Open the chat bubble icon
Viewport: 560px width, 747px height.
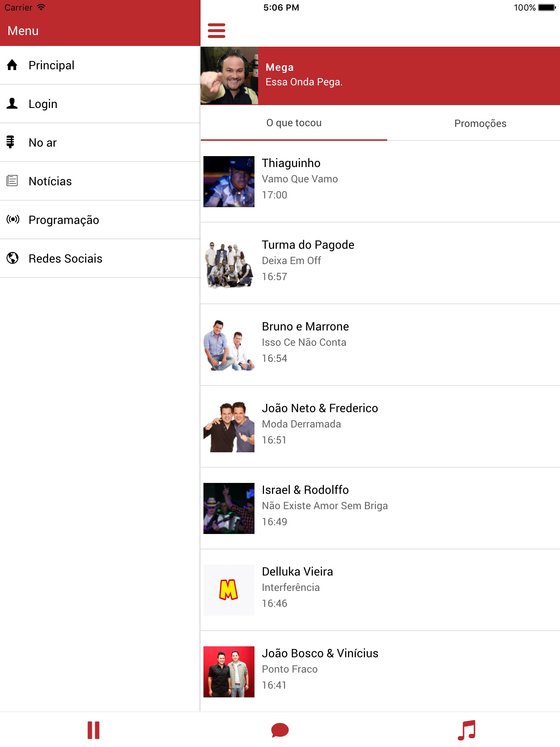(x=280, y=730)
